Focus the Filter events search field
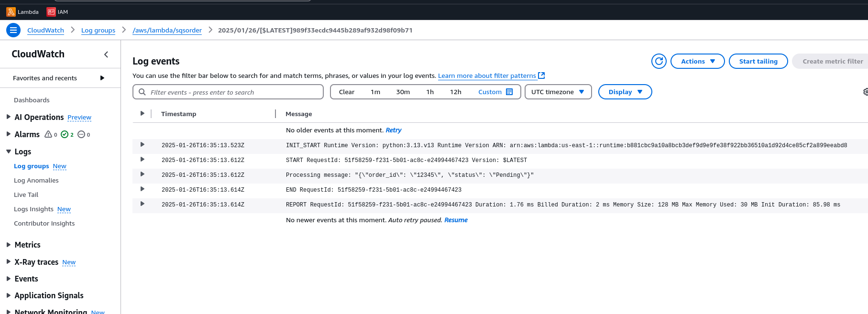This screenshot has width=868, height=314. click(x=228, y=92)
